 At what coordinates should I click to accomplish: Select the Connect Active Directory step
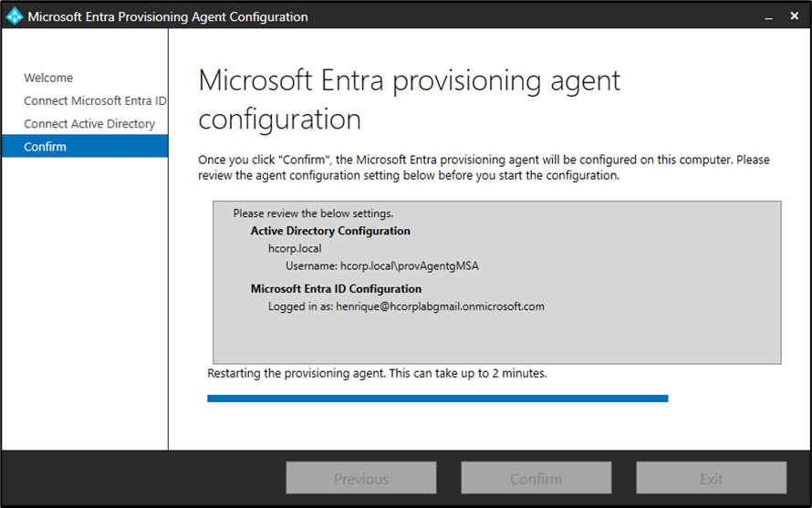[89, 124]
